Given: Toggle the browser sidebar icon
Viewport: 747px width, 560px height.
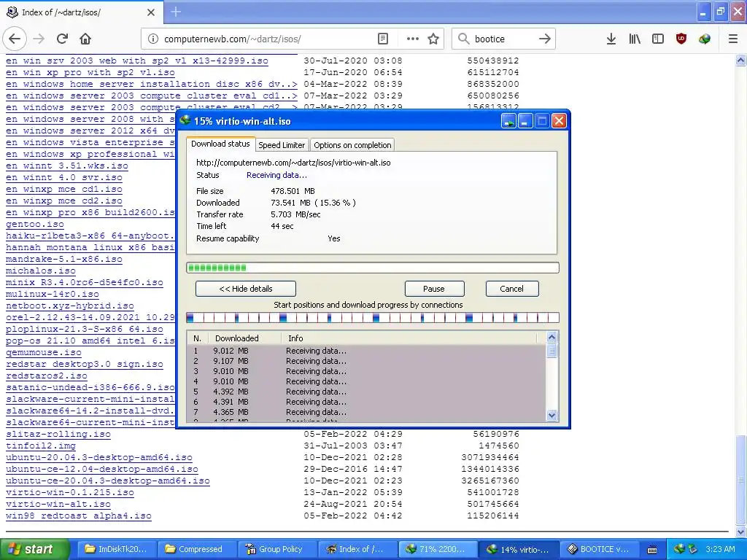Looking at the screenshot, I should pos(658,39).
